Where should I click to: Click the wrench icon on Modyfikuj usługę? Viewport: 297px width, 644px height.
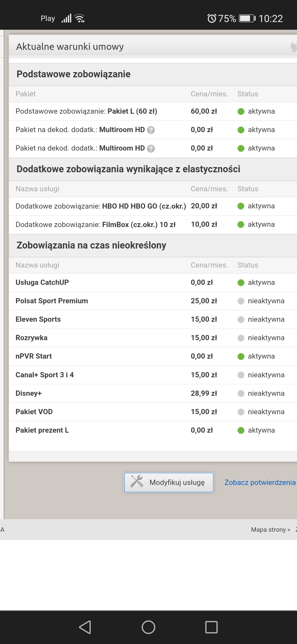tap(137, 481)
